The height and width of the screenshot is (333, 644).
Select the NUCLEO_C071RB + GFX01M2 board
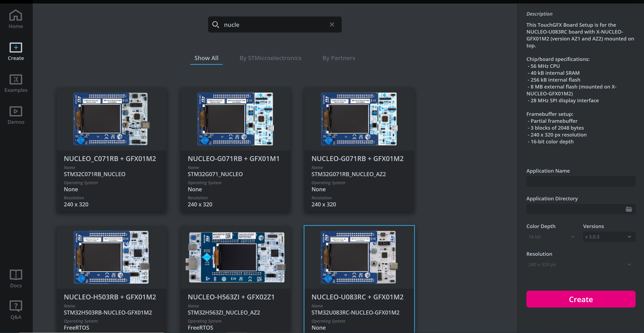pyautogui.click(x=112, y=150)
